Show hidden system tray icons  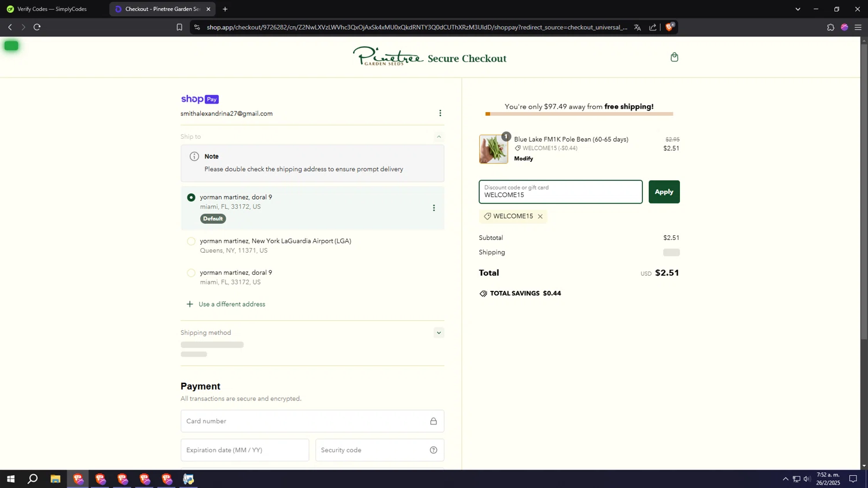pos(785,479)
